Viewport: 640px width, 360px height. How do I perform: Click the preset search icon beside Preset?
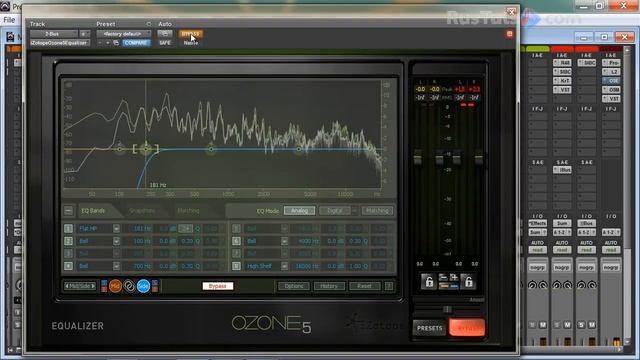(149, 24)
